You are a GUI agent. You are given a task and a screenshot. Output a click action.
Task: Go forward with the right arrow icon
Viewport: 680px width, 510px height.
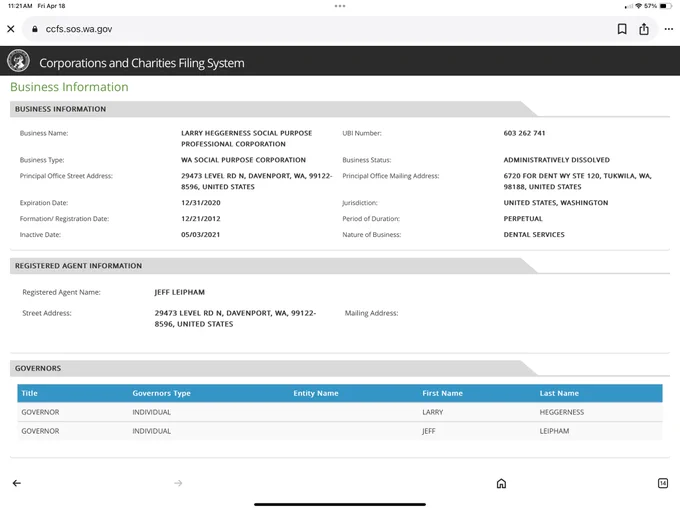pyautogui.click(x=178, y=483)
